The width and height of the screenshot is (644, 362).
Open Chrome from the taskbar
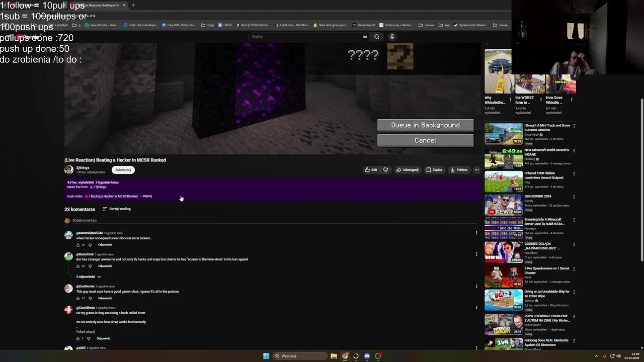tap(345, 356)
